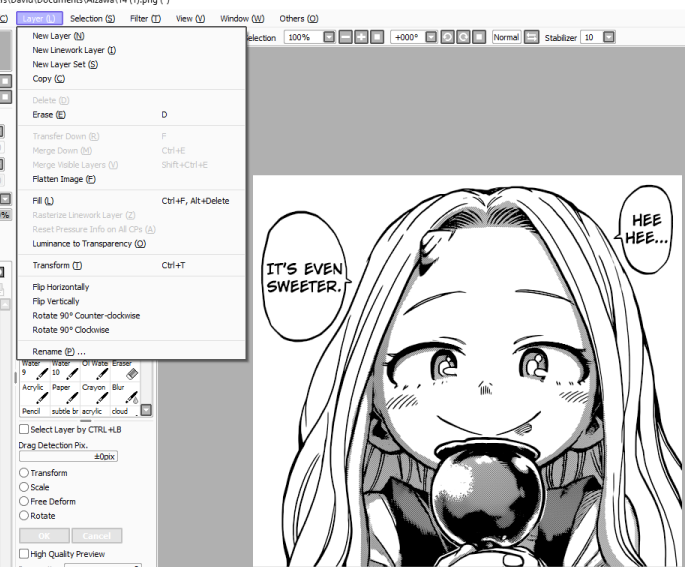Viewport: 685px width, 567px height.
Task: Zoom in with the plus button
Action: tap(361, 37)
